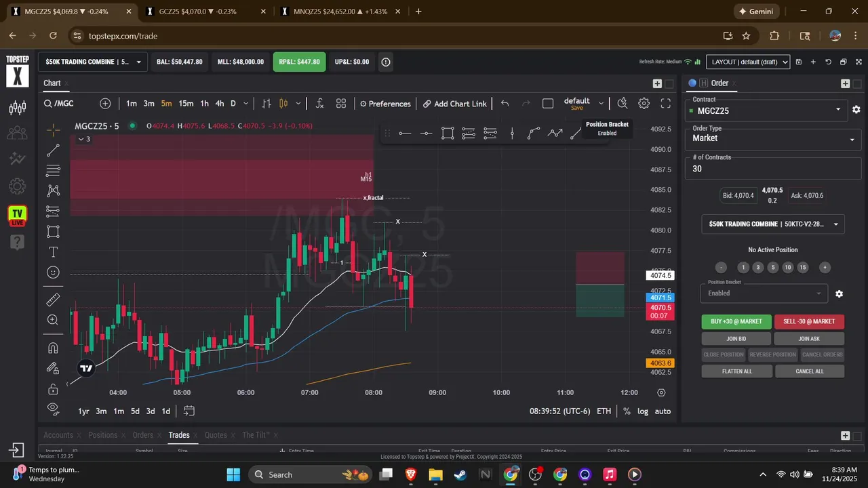Image resolution: width=868 pixels, height=488 pixels.
Task: Switch to the Orders tab
Action: 142,435
